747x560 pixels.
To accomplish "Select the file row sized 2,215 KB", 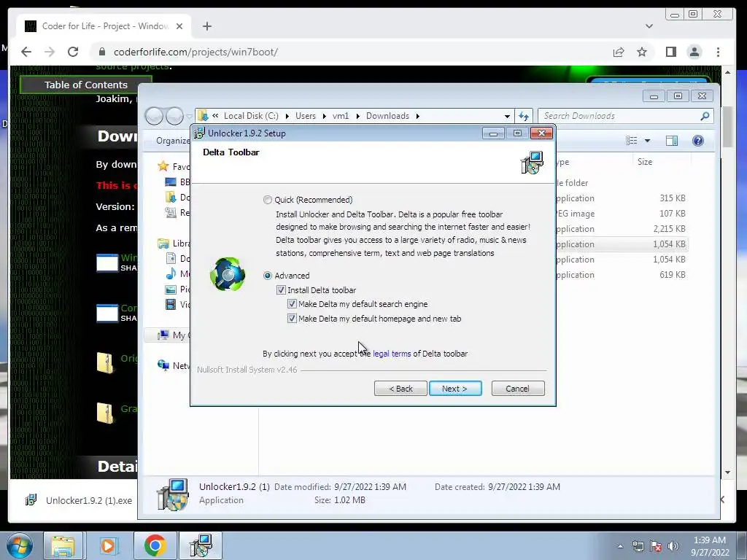I will tap(622, 229).
